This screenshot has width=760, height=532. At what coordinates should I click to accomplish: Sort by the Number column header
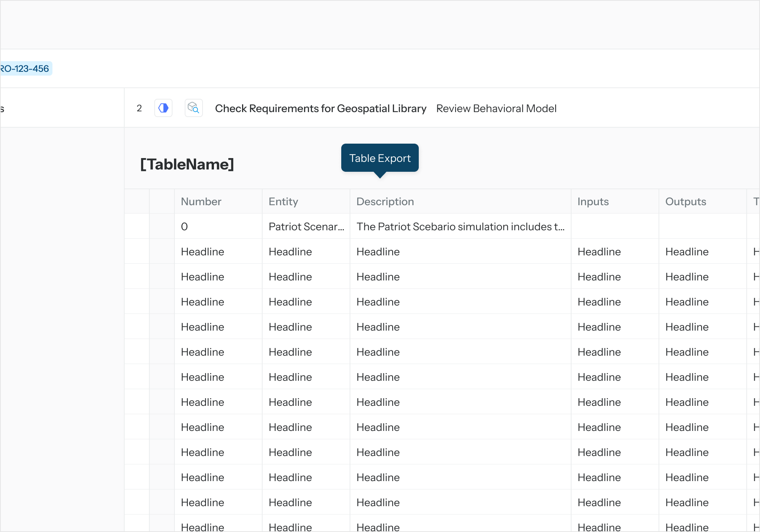coord(201,202)
